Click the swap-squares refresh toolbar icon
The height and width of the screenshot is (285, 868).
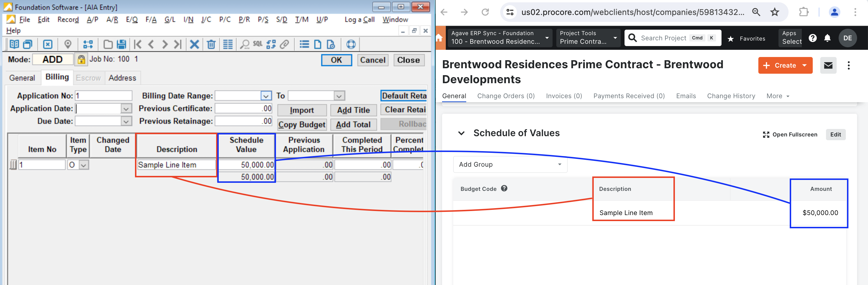coord(271,44)
